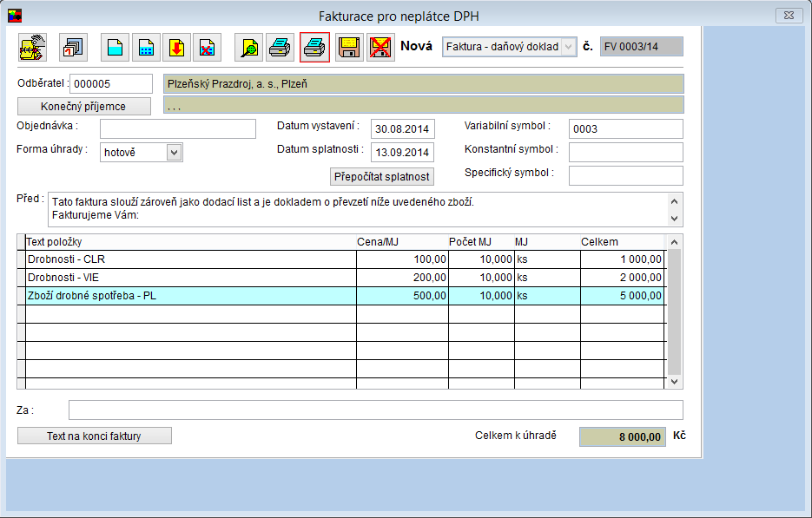Viewport: 812px width, 518px height.
Task: Expand the Forma úhrady dropdown showing hotově
Action: (x=174, y=152)
